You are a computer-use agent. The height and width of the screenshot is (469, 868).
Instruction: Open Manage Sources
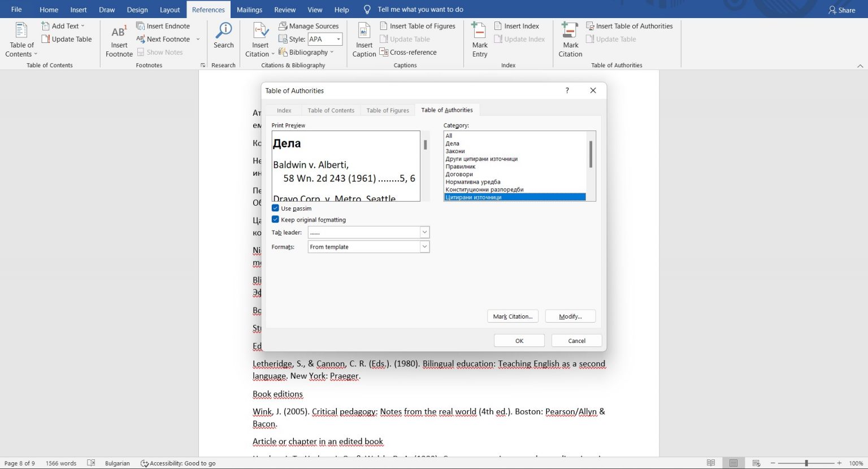click(309, 26)
